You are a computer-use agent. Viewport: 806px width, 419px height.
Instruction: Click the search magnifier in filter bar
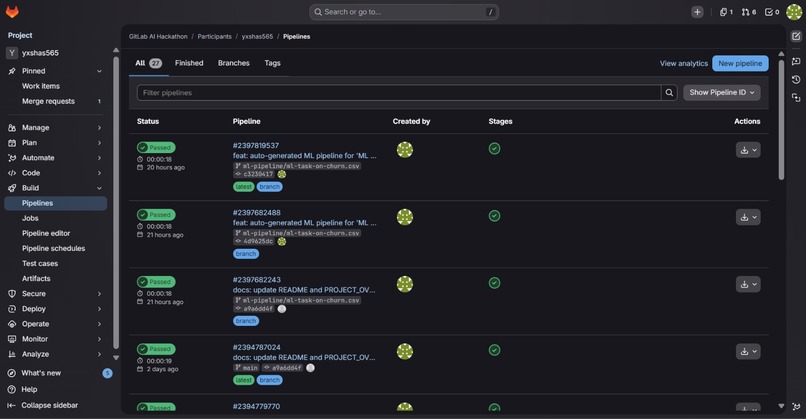point(669,93)
